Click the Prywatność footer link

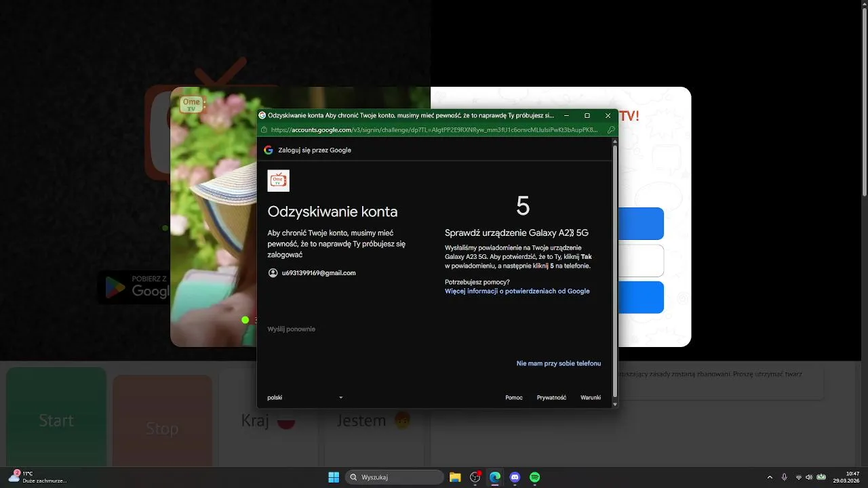(x=551, y=398)
